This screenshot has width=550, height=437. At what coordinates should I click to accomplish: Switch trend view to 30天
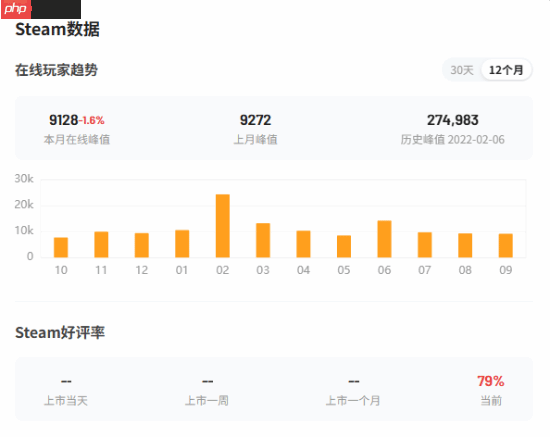462,70
